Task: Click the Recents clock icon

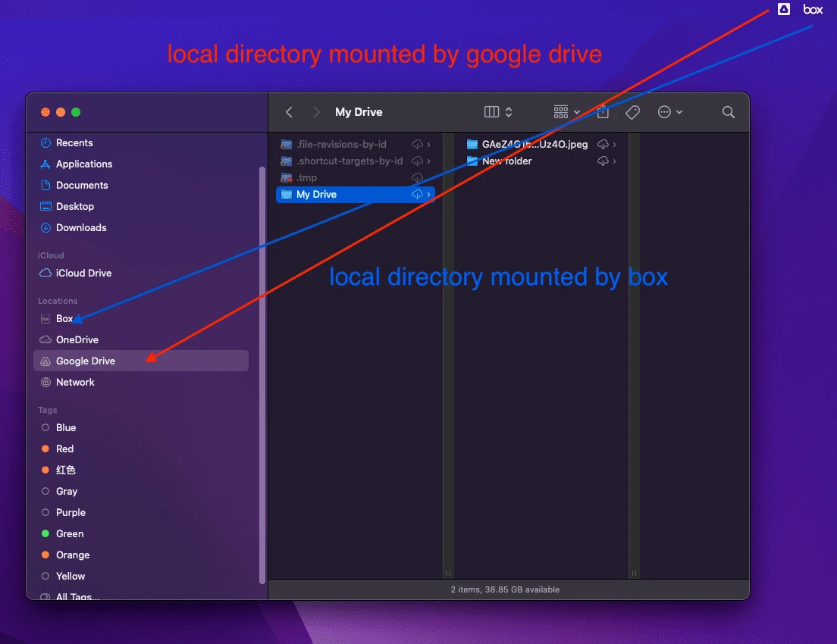Action: pos(46,143)
